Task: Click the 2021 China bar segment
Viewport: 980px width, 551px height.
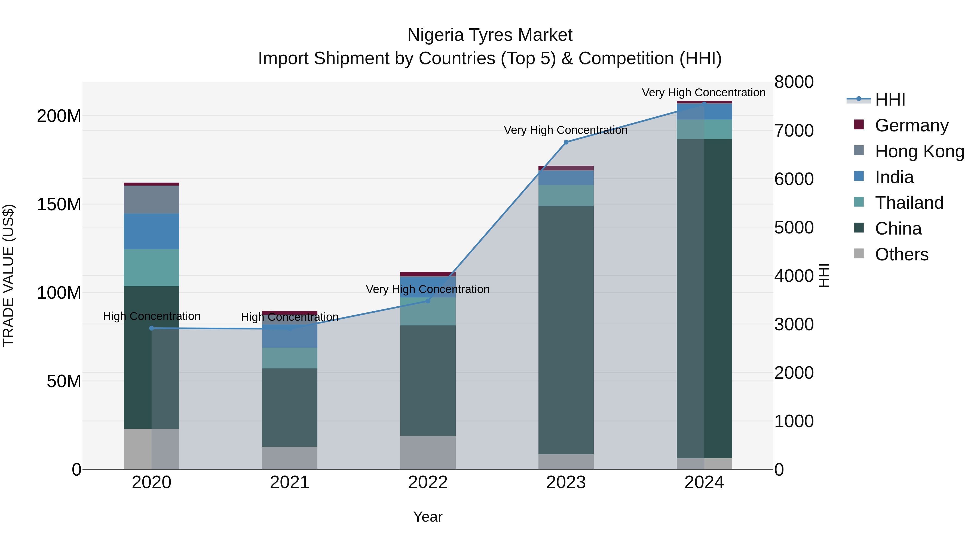Action: click(290, 408)
